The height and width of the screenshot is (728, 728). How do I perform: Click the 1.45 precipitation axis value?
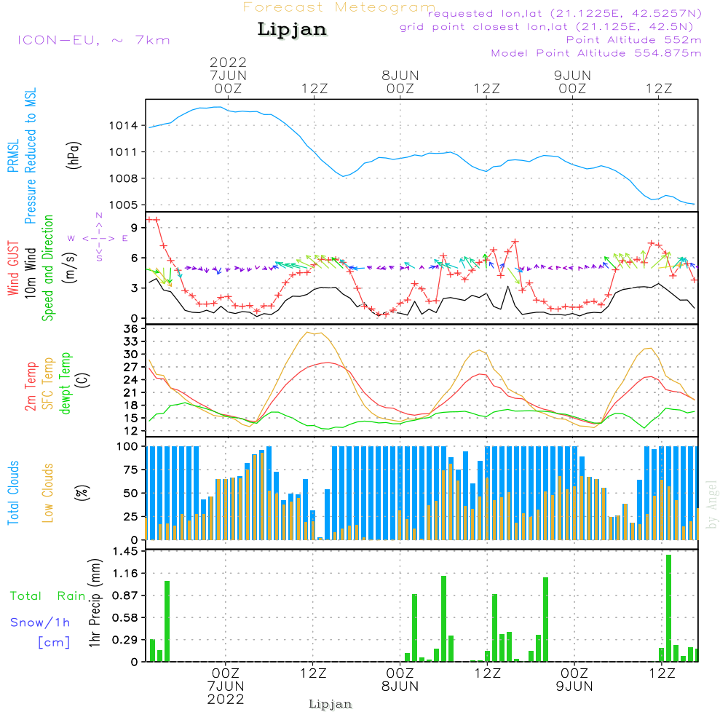pos(125,551)
